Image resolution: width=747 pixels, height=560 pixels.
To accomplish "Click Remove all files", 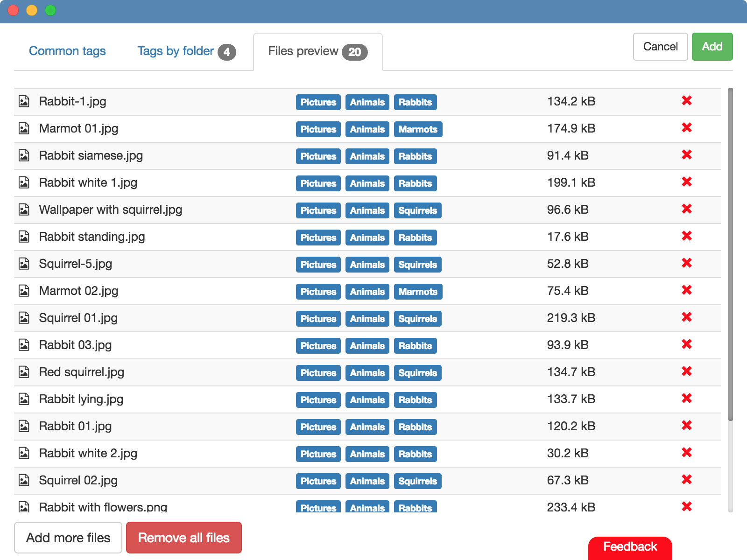I will click(183, 538).
